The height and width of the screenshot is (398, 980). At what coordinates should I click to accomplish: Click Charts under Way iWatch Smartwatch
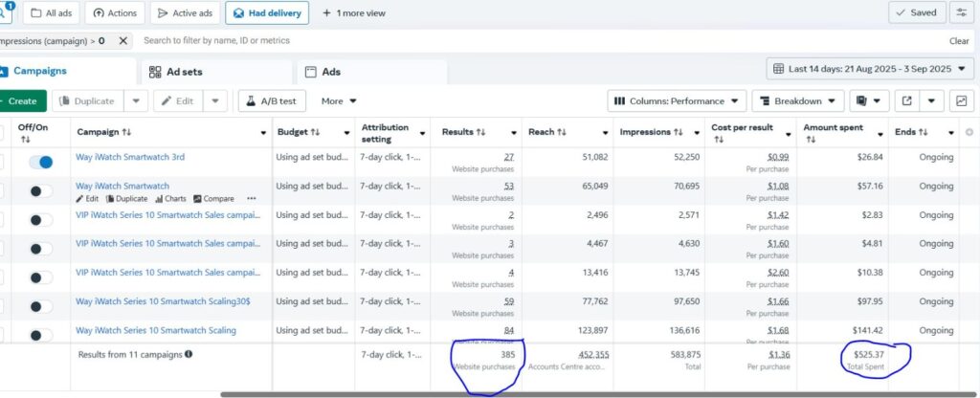point(168,199)
